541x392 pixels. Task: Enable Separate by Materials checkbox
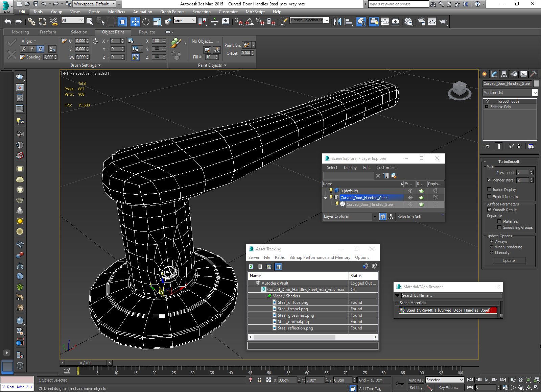pos(499,221)
